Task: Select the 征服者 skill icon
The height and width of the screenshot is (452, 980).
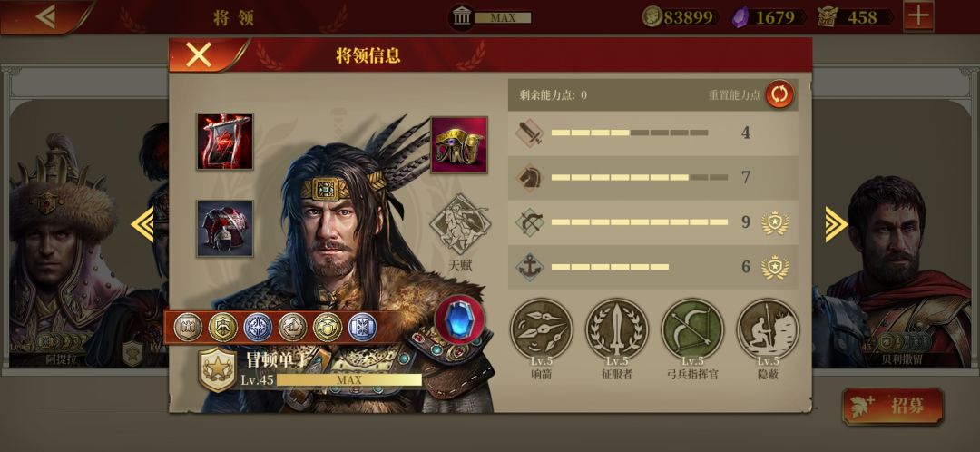Action: [617, 329]
